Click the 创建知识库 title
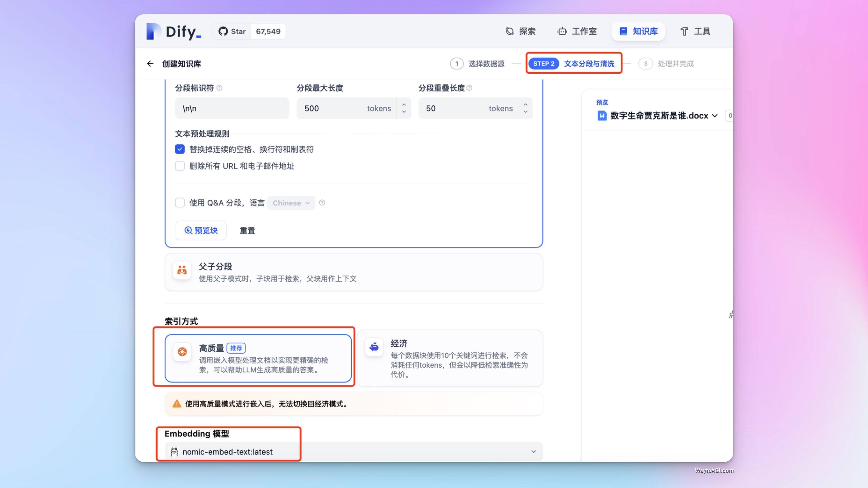The height and width of the screenshot is (488, 868). [182, 64]
